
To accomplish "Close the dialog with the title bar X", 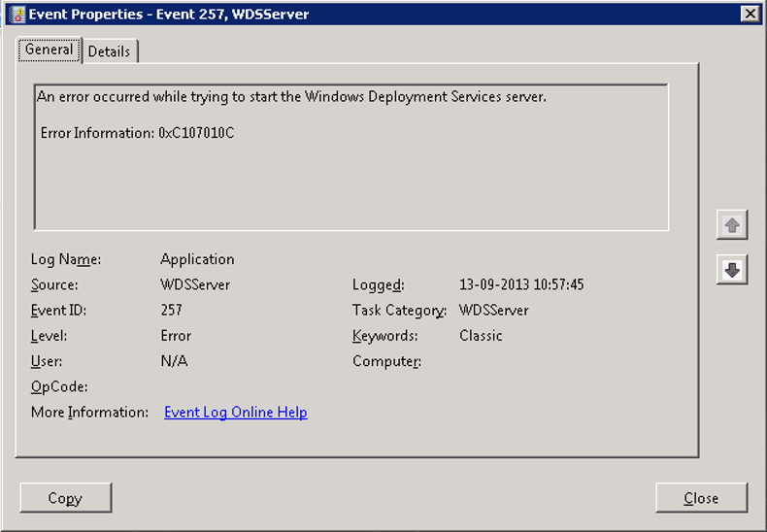I will tap(749, 14).
